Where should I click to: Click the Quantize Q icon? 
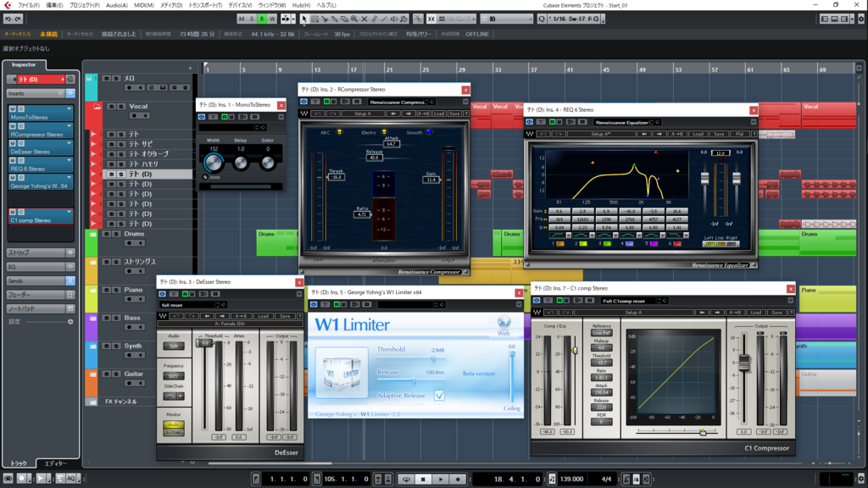[x=542, y=19]
